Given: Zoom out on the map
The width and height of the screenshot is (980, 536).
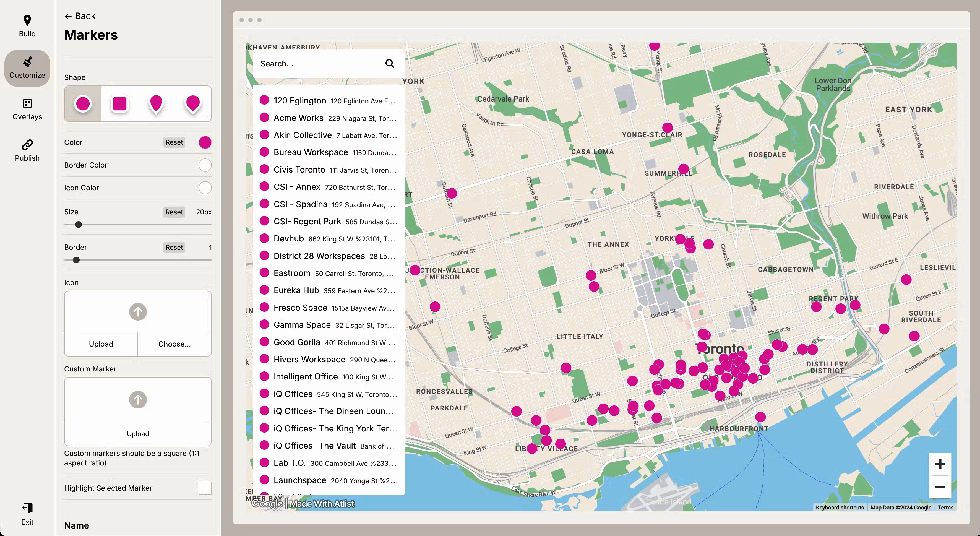Looking at the screenshot, I should point(940,486).
